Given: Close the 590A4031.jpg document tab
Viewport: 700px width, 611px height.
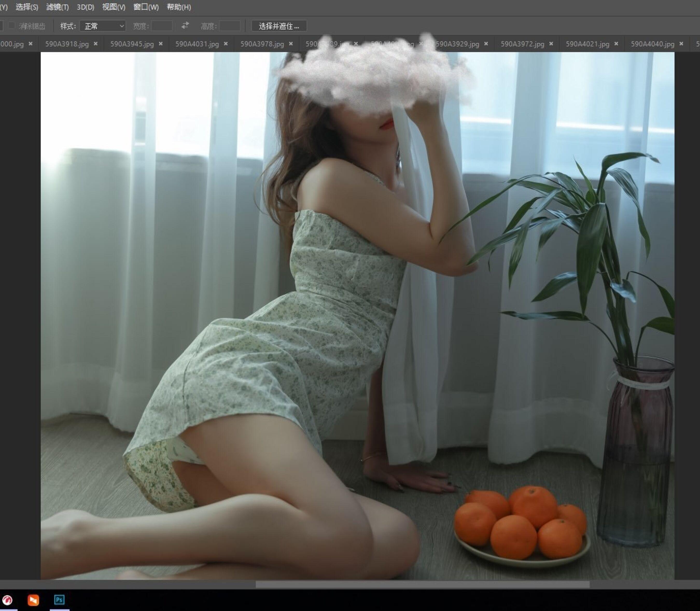Looking at the screenshot, I should tap(226, 44).
